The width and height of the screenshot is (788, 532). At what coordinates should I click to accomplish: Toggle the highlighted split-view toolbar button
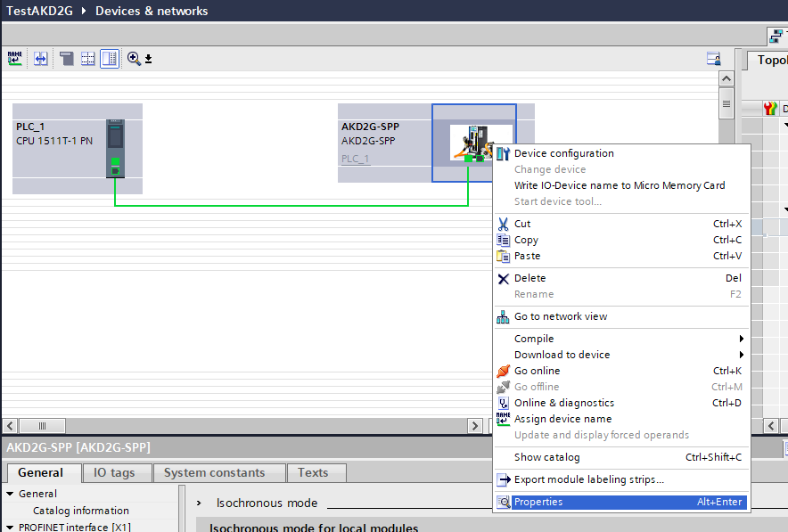(110, 59)
